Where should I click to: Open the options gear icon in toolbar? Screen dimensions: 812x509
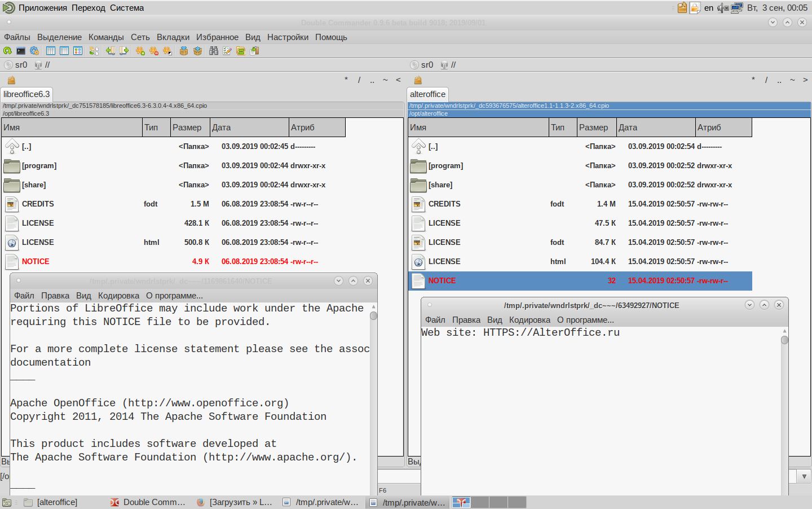[x=35, y=51]
